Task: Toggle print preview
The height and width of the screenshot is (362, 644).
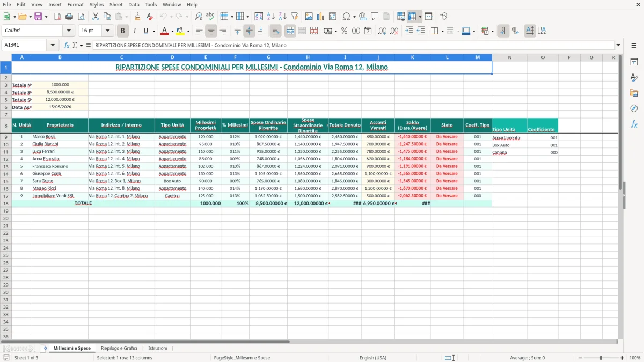Action: pyautogui.click(x=81, y=17)
